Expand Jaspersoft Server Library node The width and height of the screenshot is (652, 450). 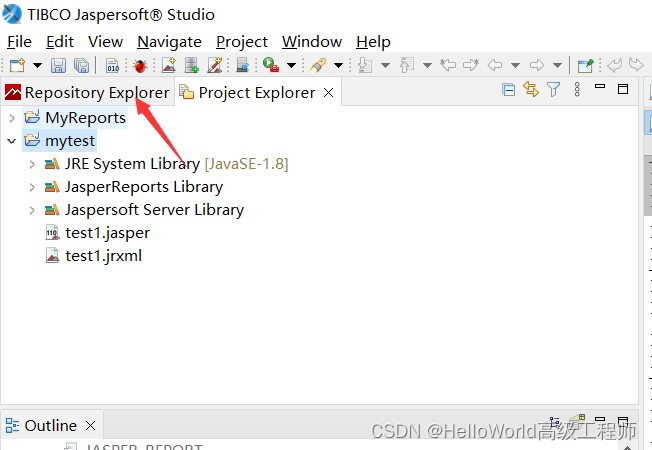click(x=32, y=210)
